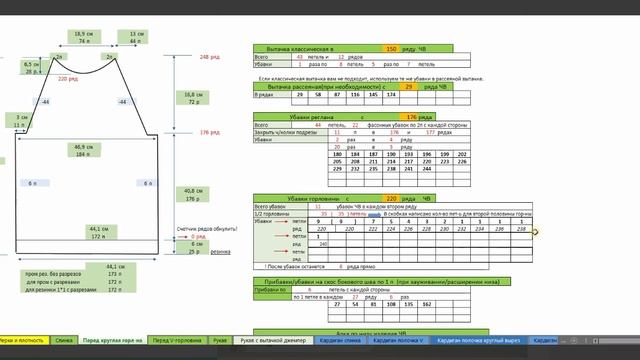
Task: Select cell 87 in the "В рядах" row
Action: coord(337,94)
